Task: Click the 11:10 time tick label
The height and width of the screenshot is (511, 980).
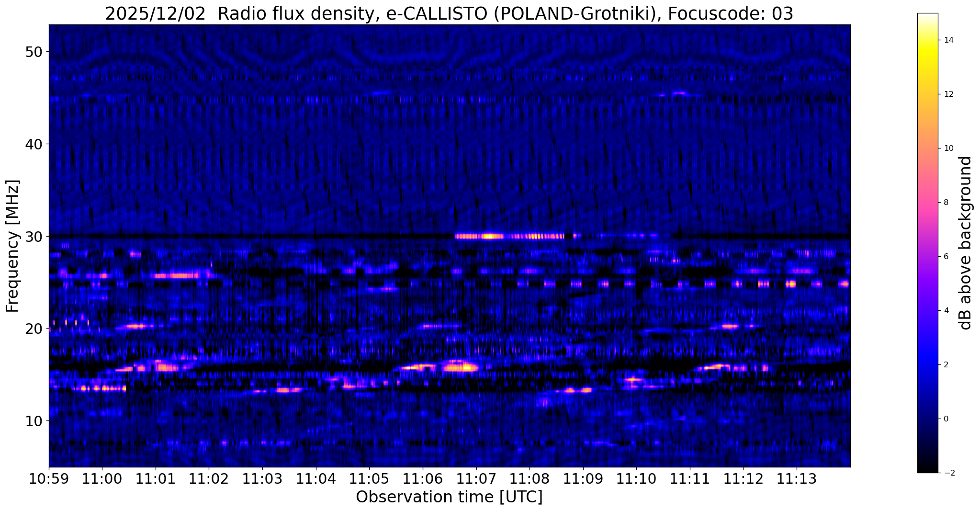Action: pos(637,478)
